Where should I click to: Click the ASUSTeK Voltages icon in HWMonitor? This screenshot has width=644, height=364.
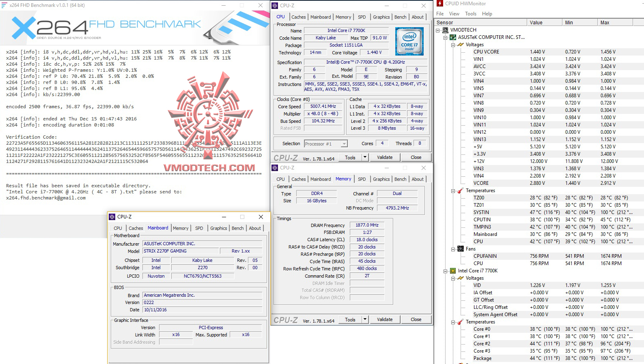[461, 45]
